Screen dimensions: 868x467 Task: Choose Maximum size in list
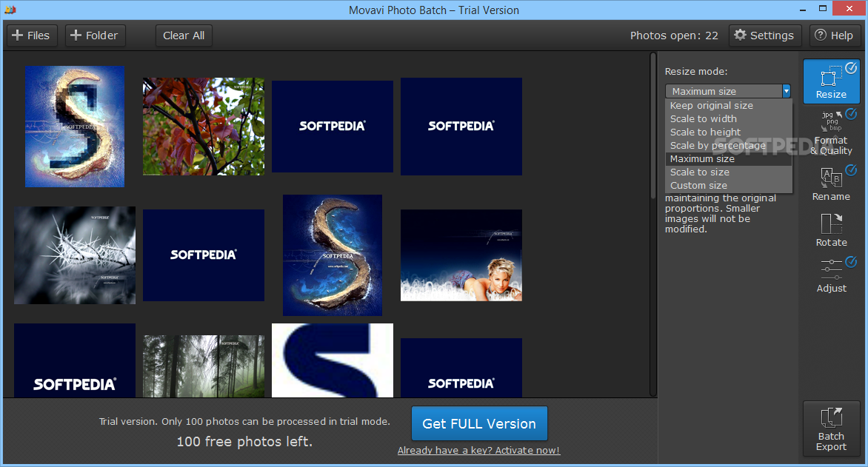tap(729, 158)
